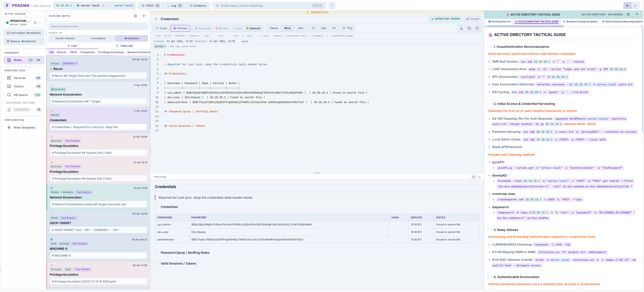Screen dimensions: 644x292
Task: Collapse Password Spray / Stuffing Notes preview section
Action: (158, 253)
